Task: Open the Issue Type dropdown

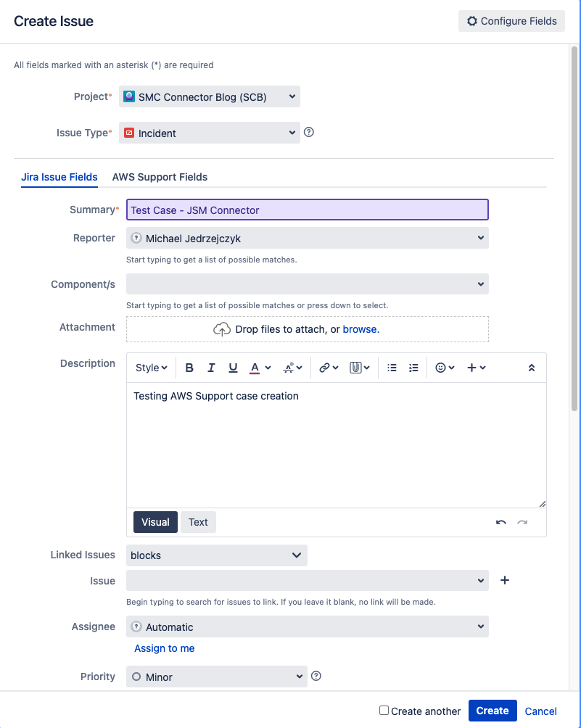Action: click(x=209, y=133)
